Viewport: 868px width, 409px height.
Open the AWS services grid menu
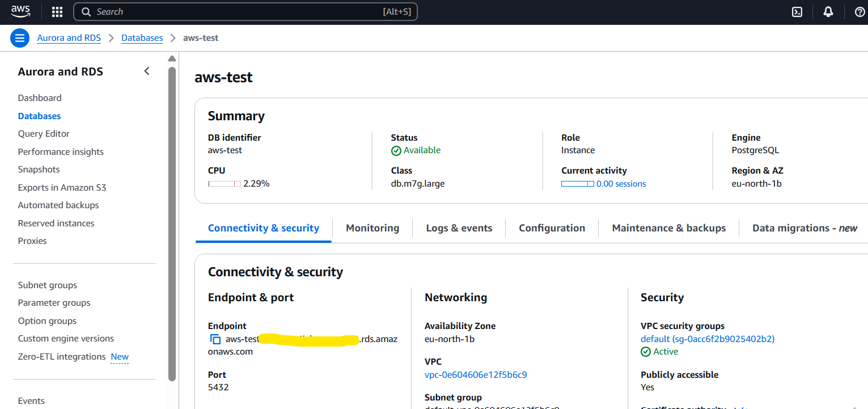pos(57,12)
